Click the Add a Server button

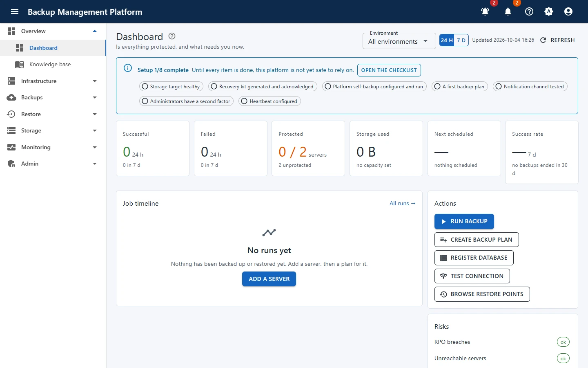pyautogui.click(x=269, y=279)
